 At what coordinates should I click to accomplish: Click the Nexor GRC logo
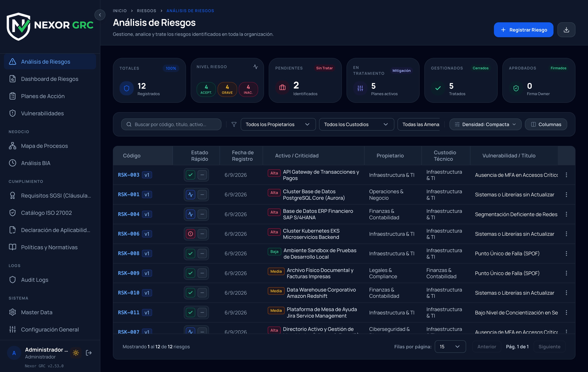point(50,26)
